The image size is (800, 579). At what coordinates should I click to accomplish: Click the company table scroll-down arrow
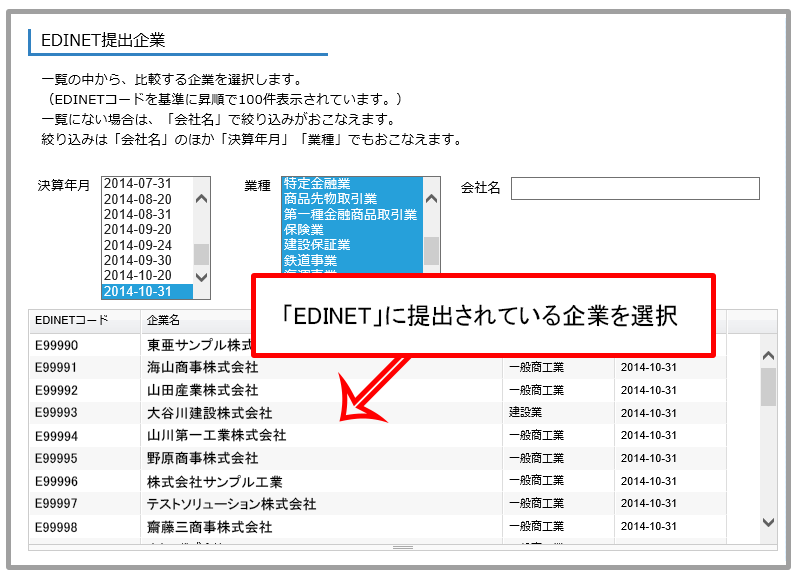(768, 522)
